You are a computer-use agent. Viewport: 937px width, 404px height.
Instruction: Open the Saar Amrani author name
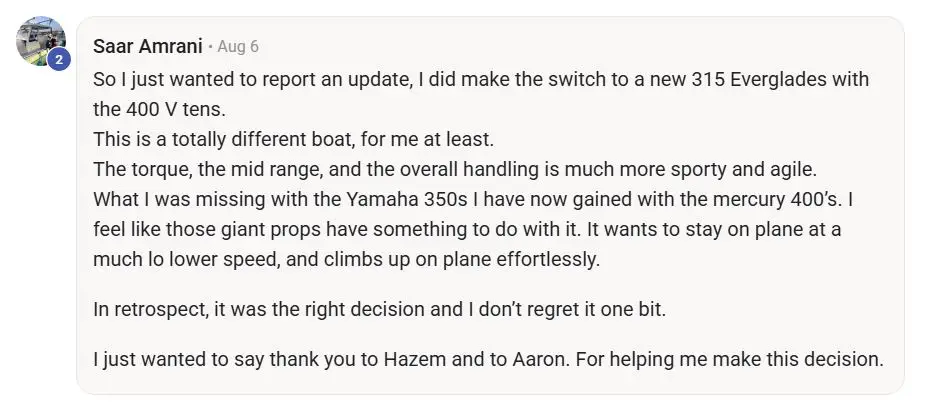(149, 47)
